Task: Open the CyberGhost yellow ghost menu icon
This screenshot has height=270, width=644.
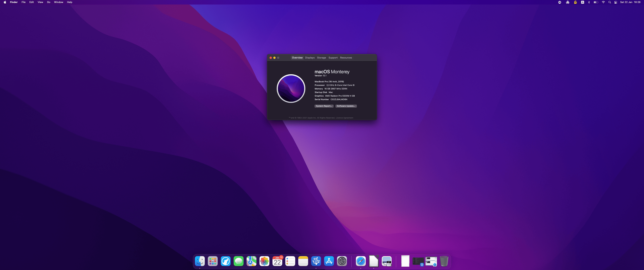Action: 575,2
